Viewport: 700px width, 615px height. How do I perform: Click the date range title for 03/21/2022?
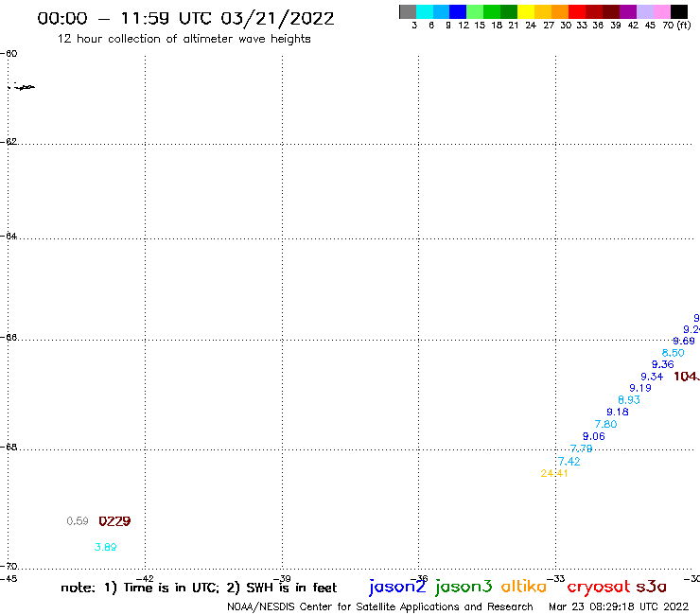185,18
